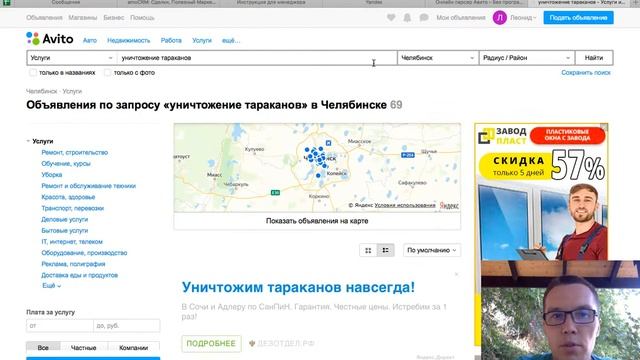
Task: Switch to the Yandex browser tab
Action: coord(374,3)
